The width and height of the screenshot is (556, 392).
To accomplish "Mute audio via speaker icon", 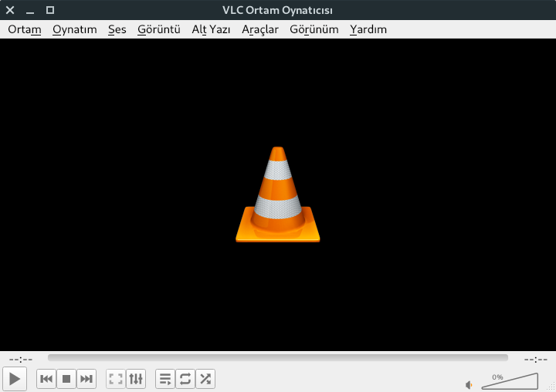I will click(x=469, y=384).
